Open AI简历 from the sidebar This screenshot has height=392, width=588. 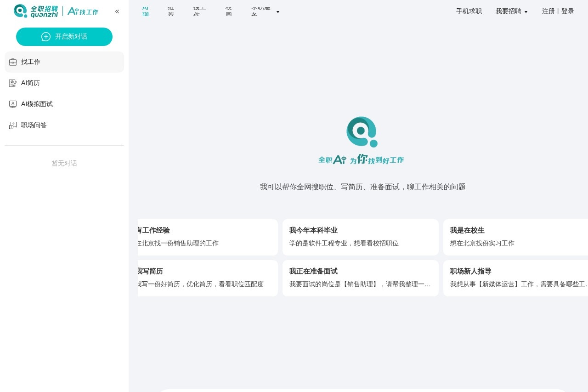(x=30, y=83)
